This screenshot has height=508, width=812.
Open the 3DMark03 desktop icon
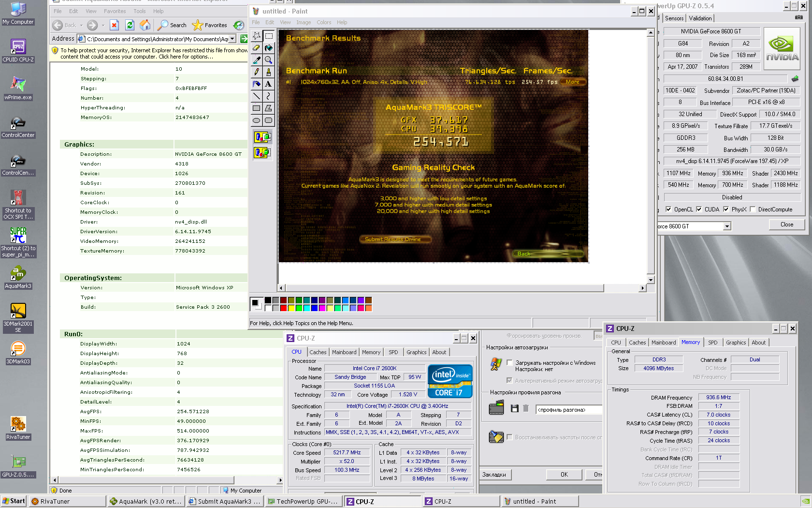tap(18, 353)
